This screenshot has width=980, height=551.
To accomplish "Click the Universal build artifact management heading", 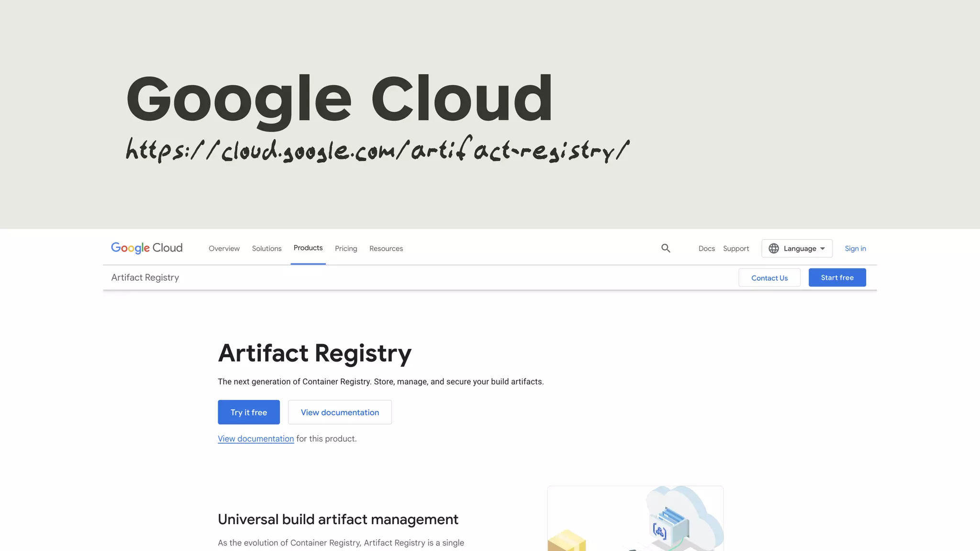I will (338, 519).
